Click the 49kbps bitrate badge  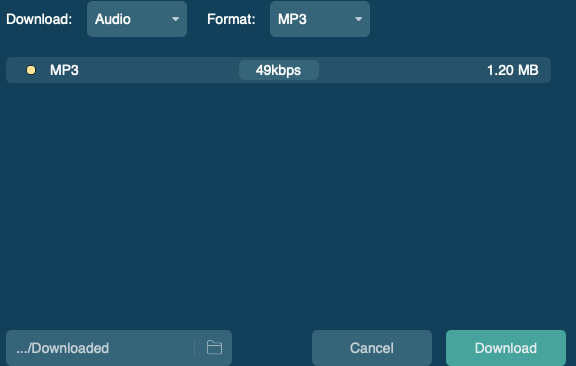(x=278, y=70)
